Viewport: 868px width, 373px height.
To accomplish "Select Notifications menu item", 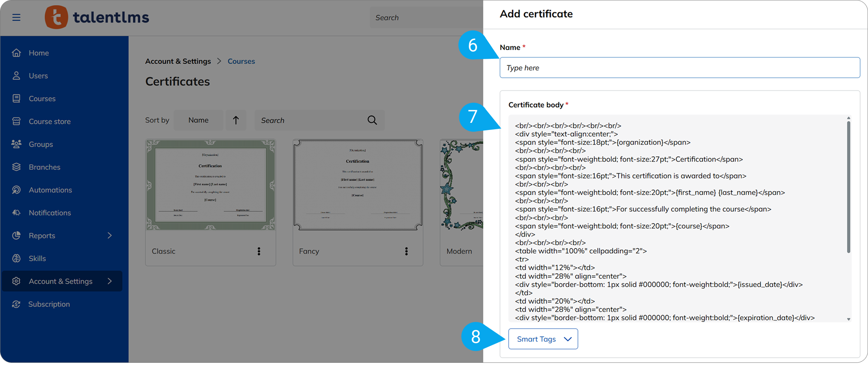I will tap(50, 213).
